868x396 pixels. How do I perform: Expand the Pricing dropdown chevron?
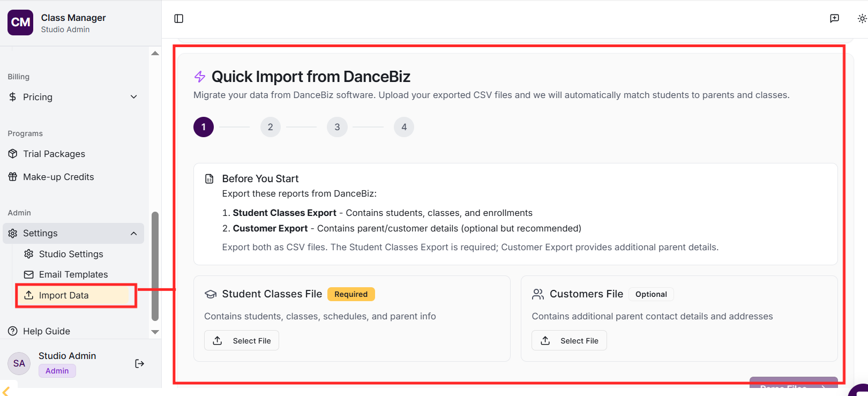(134, 97)
